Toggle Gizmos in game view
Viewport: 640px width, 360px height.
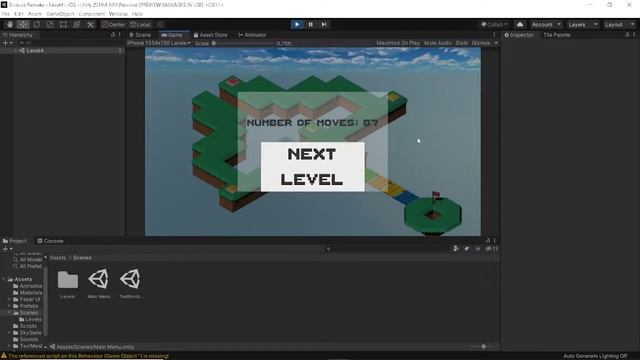click(x=481, y=43)
